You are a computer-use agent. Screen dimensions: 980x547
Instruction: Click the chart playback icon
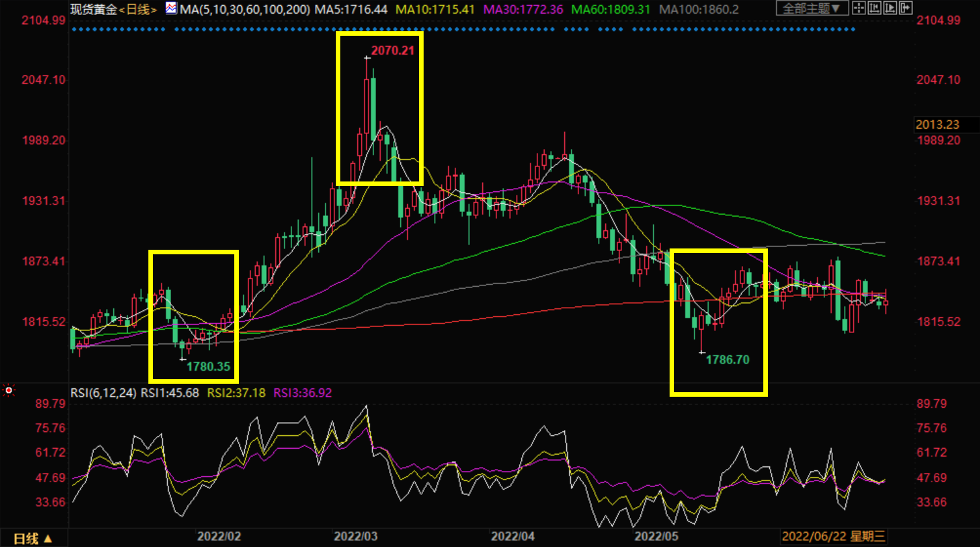pos(890,8)
